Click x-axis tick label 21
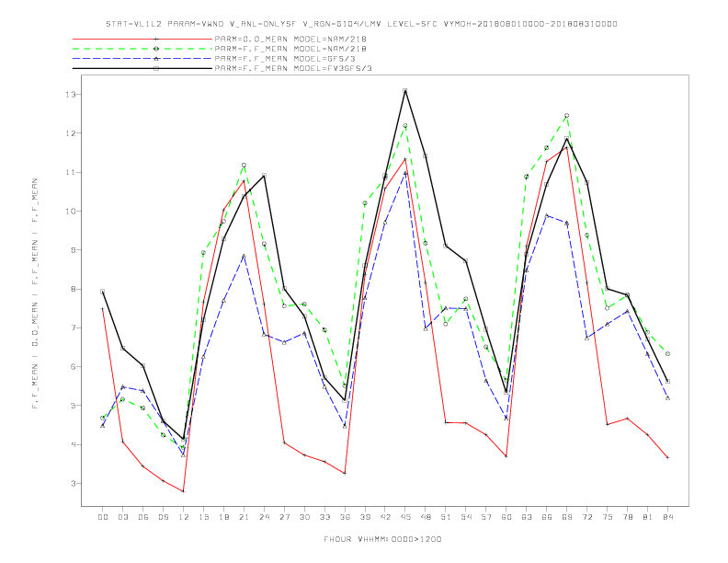The width and height of the screenshot is (728, 563). [x=244, y=517]
